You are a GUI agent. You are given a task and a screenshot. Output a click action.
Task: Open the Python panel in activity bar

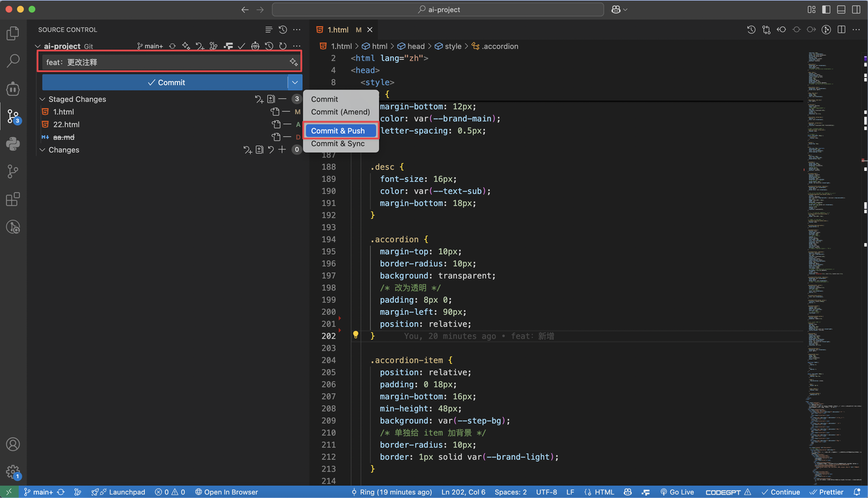(13, 144)
